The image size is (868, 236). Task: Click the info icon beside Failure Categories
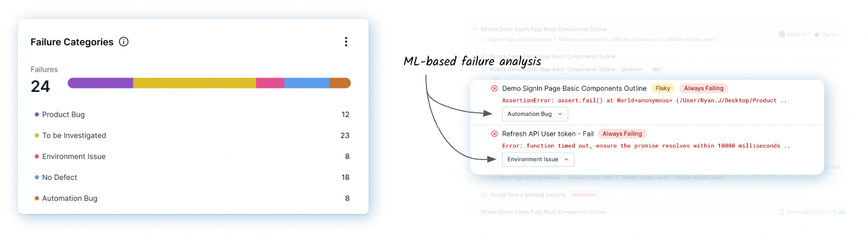(124, 42)
